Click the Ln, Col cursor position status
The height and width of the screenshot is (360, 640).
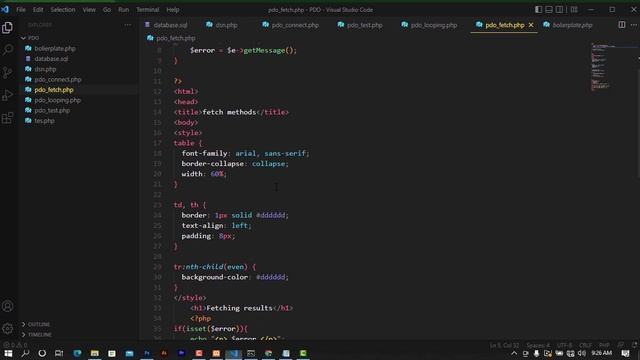(504, 345)
